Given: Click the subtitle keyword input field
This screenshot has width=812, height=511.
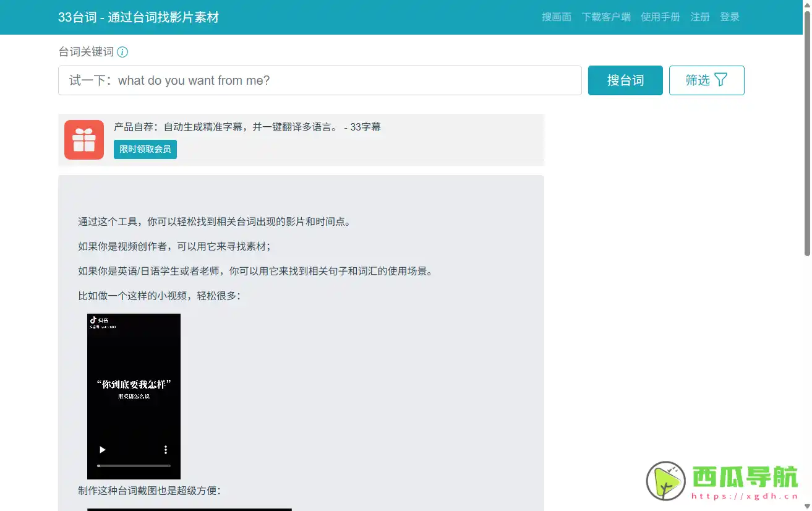Looking at the screenshot, I should pos(319,80).
